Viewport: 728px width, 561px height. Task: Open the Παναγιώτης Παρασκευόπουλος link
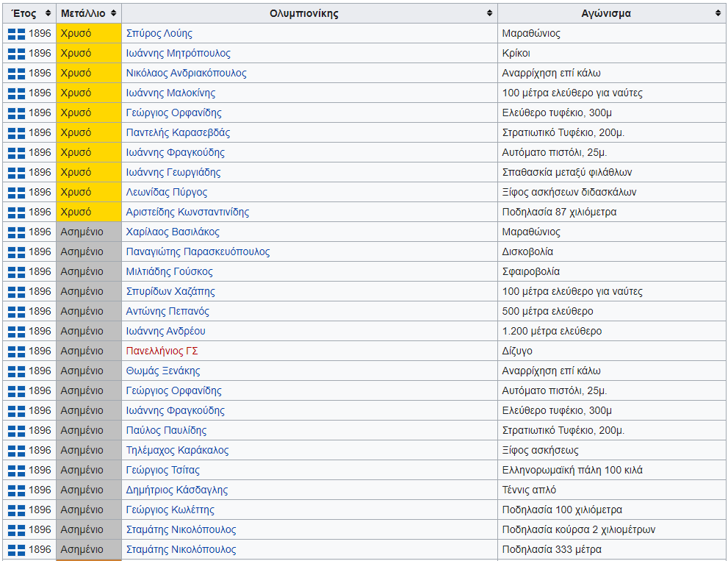(198, 252)
